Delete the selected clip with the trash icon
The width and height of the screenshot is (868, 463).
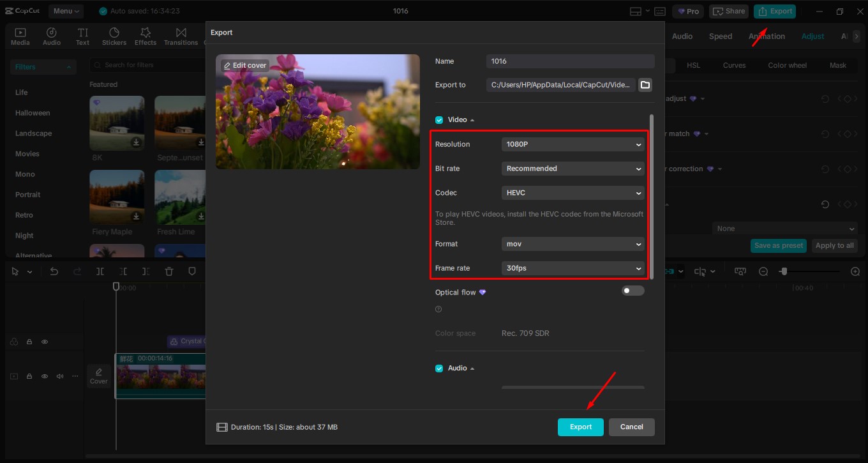(168, 271)
